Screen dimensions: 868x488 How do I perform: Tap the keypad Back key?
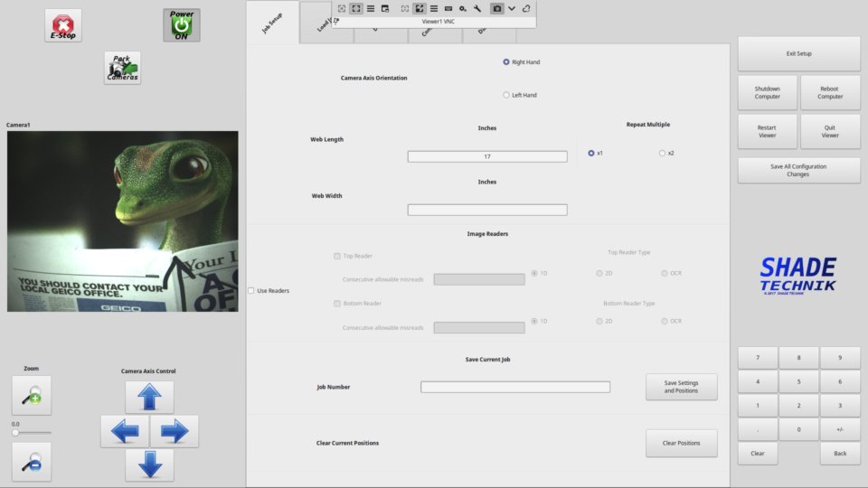840,454
